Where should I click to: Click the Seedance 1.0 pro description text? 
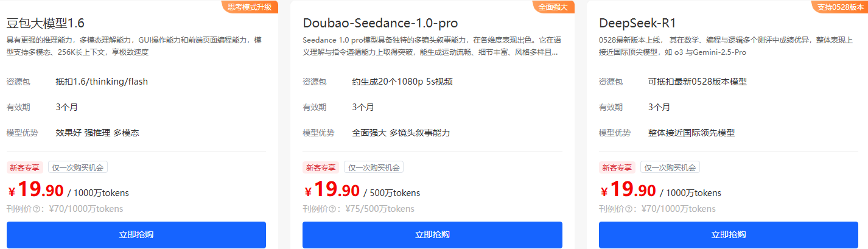click(432, 46)
